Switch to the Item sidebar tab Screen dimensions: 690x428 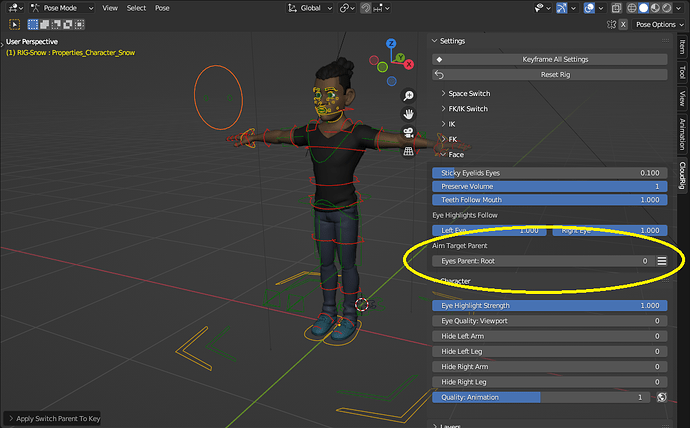tap(683, 47)
